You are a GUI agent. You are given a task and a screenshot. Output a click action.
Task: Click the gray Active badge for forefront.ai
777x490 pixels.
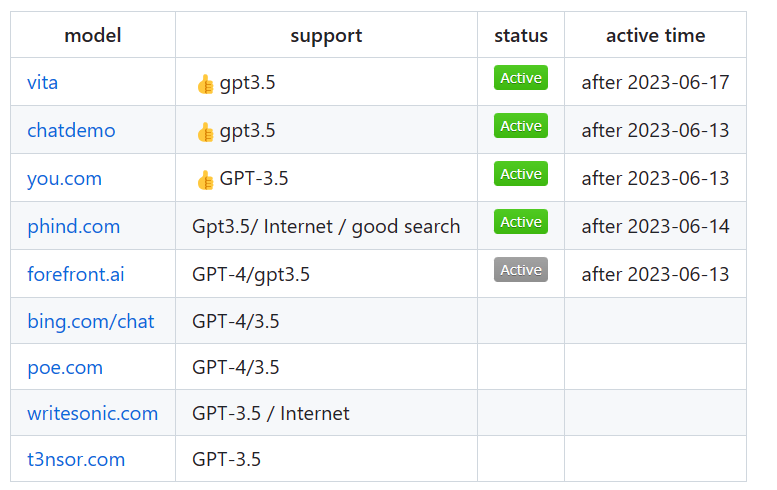521,270
